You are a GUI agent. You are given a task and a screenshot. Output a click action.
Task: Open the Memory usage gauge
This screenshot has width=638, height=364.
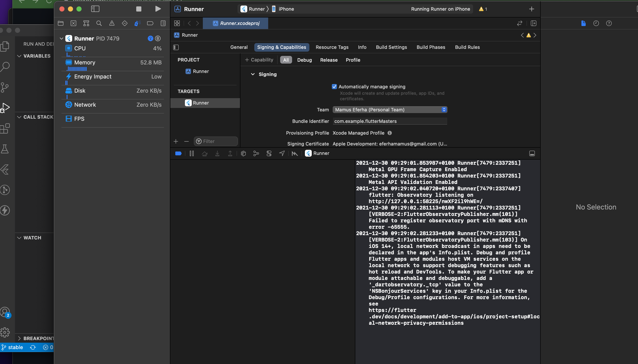point(113,63)
